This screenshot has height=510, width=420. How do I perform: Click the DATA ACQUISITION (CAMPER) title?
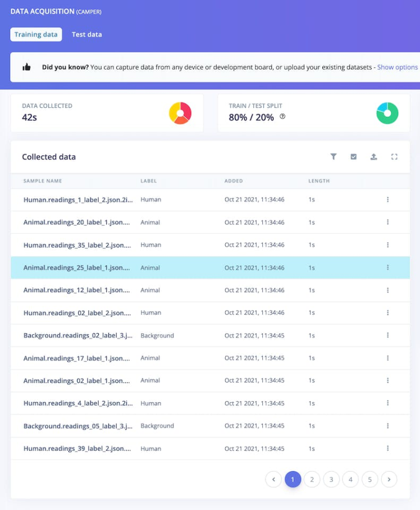pyautogui.click(x=56, y=11)
